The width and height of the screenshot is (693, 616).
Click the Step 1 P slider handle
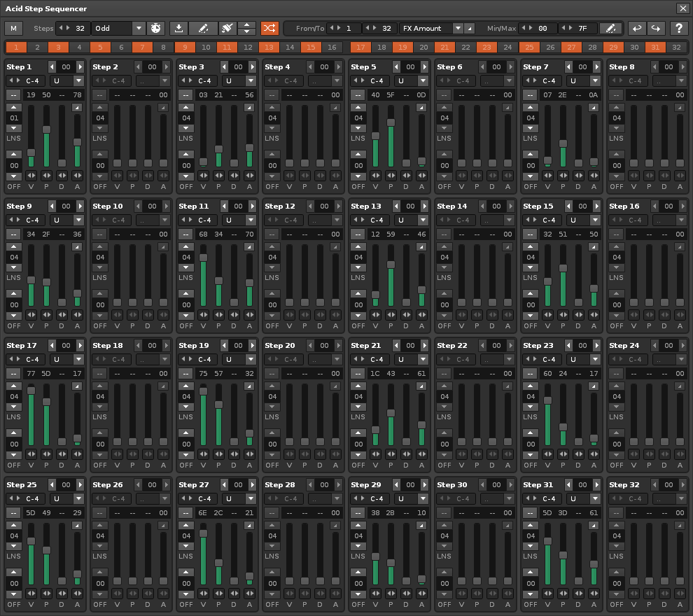(x=46, y=129)
